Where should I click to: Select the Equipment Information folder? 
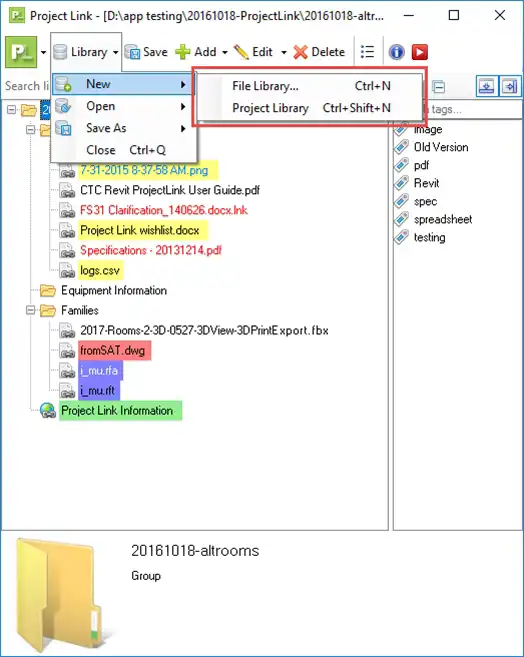(114, 290)
